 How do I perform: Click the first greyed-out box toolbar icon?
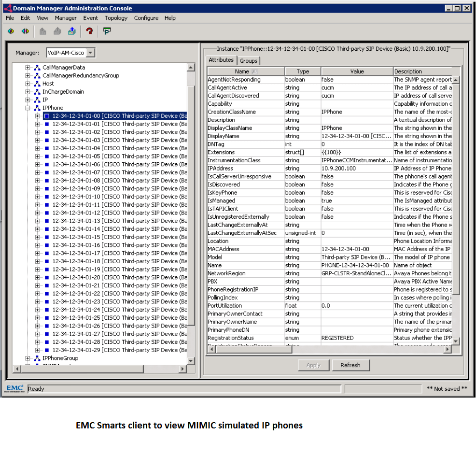point(43,31)
